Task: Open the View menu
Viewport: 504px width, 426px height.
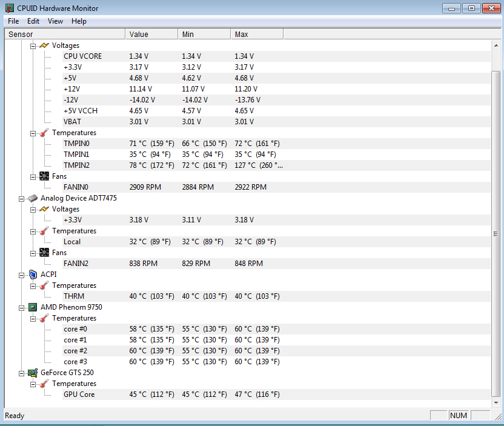Action: [55, 21]
